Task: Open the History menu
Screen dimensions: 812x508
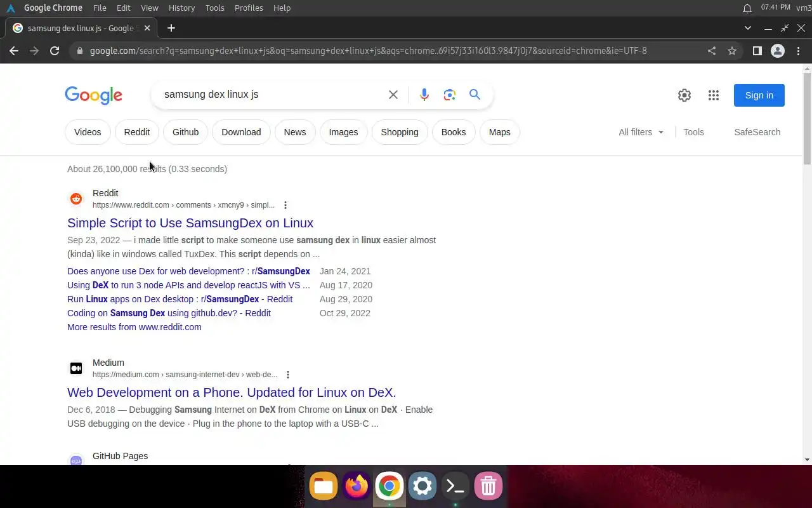Action: pos(182,8)
